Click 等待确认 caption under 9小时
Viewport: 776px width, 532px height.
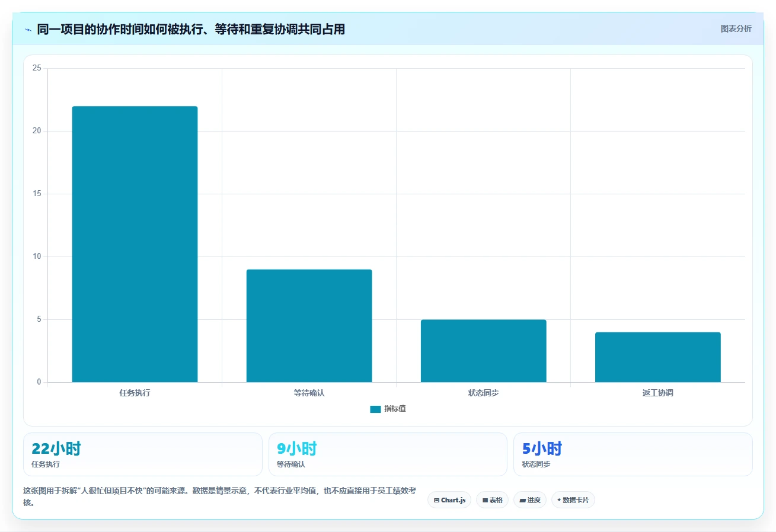coord(291,464)
